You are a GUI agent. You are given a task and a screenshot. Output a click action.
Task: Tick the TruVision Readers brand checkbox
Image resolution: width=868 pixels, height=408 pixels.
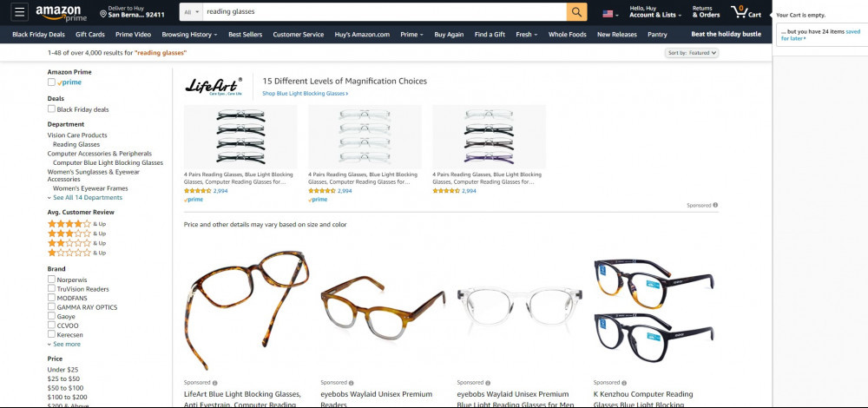pyautogui.click(x=51, y=288)
